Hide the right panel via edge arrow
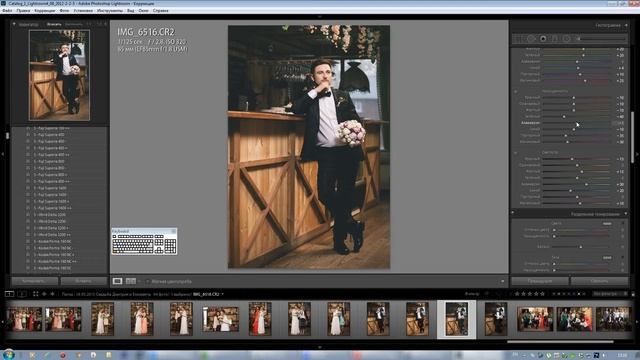 pyautogui.click(x=637, y=154)
